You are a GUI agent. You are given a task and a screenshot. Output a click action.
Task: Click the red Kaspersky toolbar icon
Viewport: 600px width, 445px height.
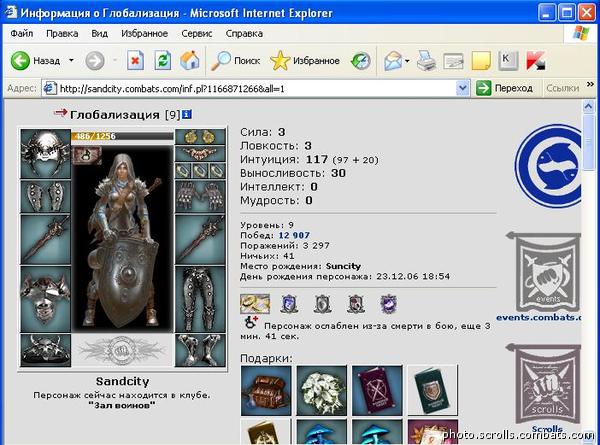tap(535, 60)
